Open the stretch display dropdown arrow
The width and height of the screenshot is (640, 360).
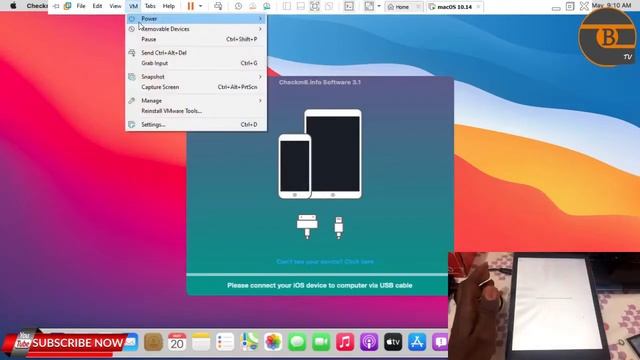click(x=379, y=6)
